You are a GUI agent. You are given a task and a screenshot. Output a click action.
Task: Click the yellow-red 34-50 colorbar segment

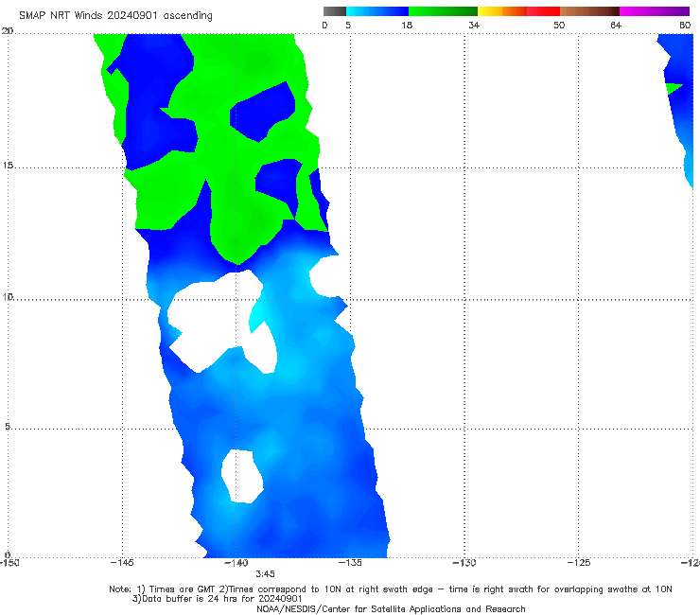click(518, 11)
